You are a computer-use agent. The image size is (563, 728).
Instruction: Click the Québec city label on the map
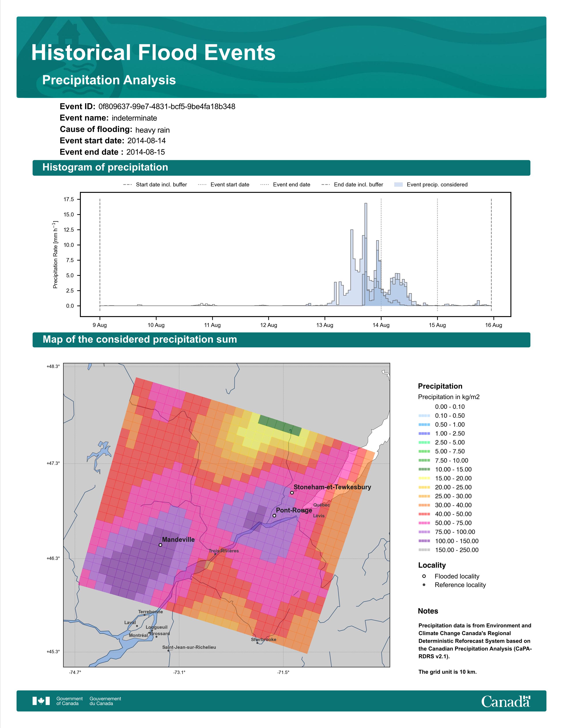tap(321, 505)
